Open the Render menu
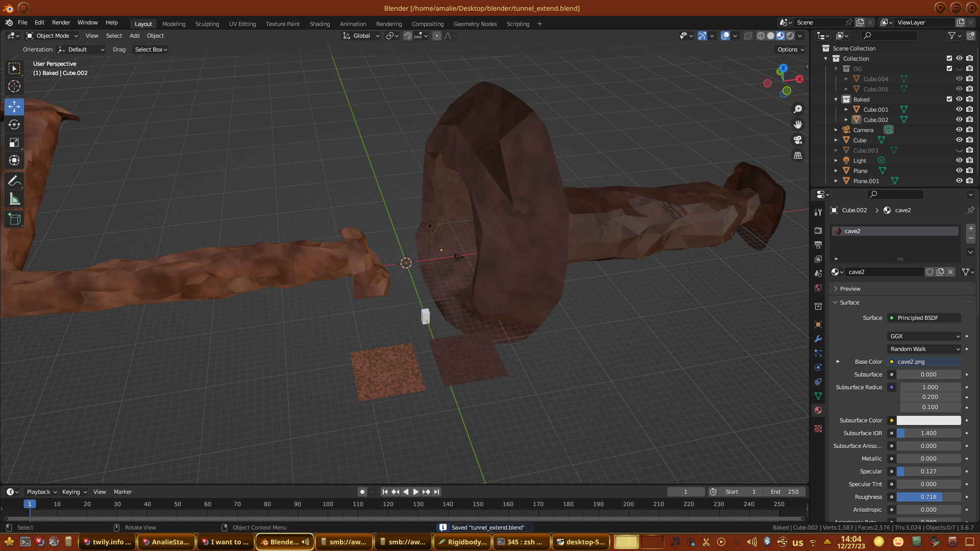Viewport: 980px width, 551px height. coord(61,22)
